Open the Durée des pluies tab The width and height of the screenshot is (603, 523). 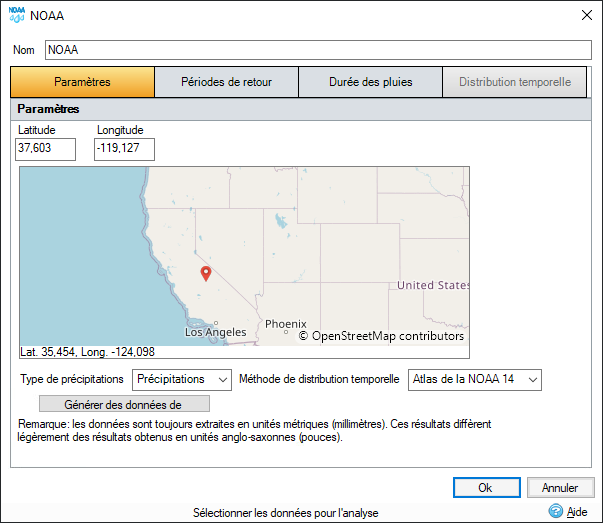click(x=370, y=82)
